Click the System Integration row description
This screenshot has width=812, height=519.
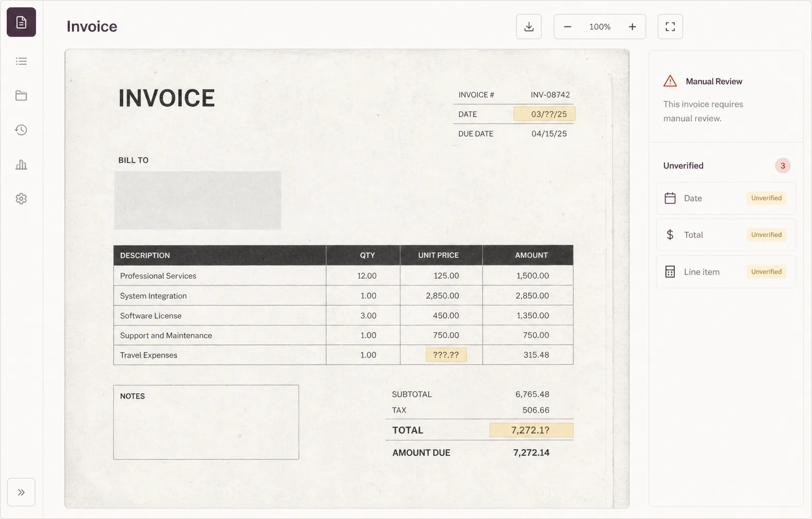[153, 296]
